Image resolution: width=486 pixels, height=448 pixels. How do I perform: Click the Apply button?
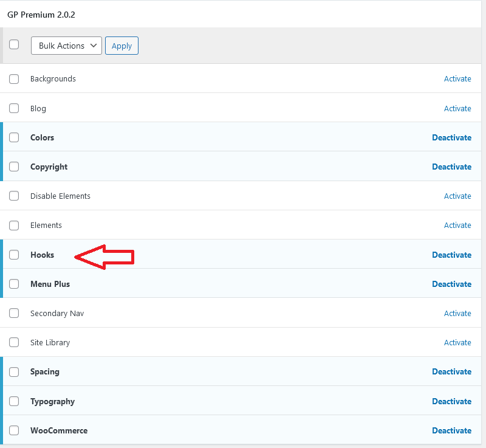(x=122, y=46)
